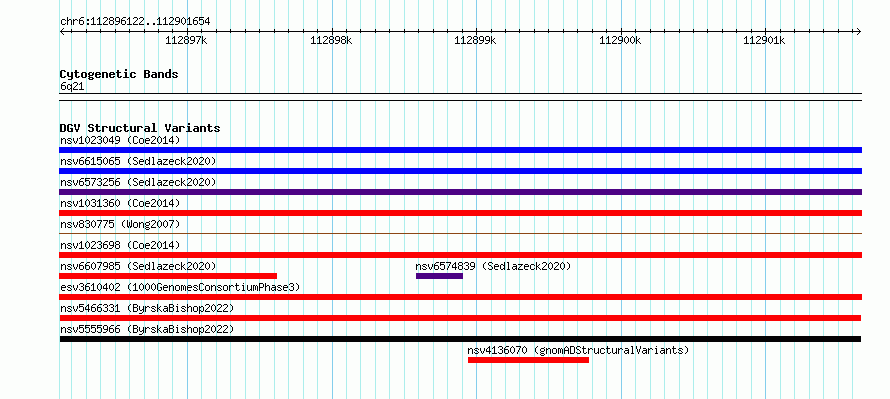
Task: Click the nsv830775 (Wong2007) label
Action: pos(120,224)
